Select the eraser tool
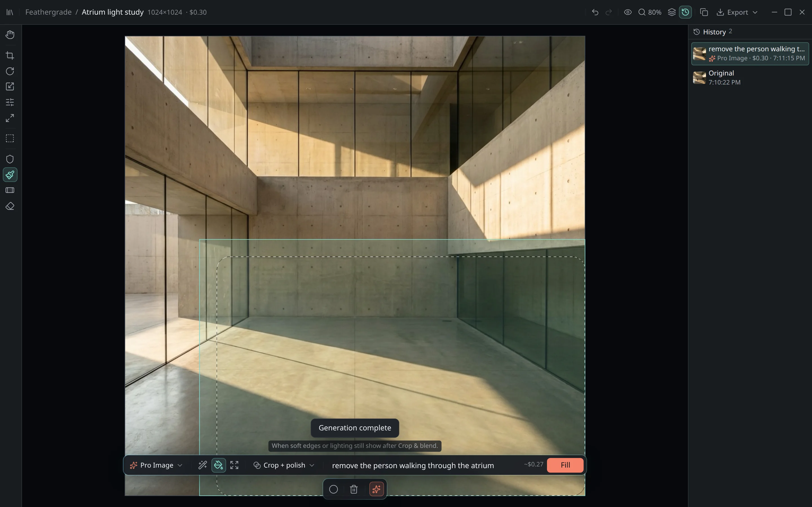The height and width of the screenshot is (507, 812). click(x=10, y=206)
